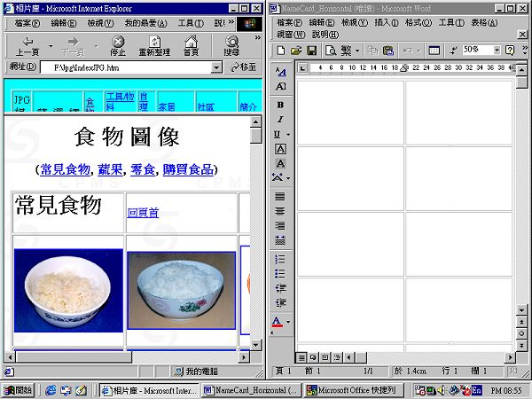This screenshot has height=399, width=532.
Task: Toggle the character border button in Word
Action: 280,149
